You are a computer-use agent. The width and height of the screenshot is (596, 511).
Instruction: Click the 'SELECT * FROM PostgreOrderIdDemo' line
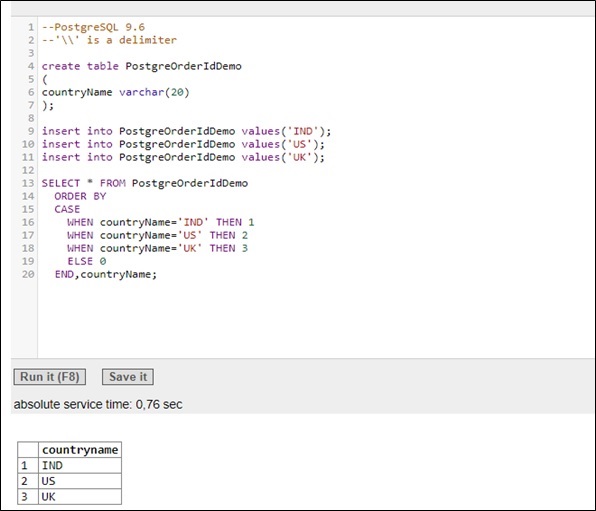tap(144, 183)
